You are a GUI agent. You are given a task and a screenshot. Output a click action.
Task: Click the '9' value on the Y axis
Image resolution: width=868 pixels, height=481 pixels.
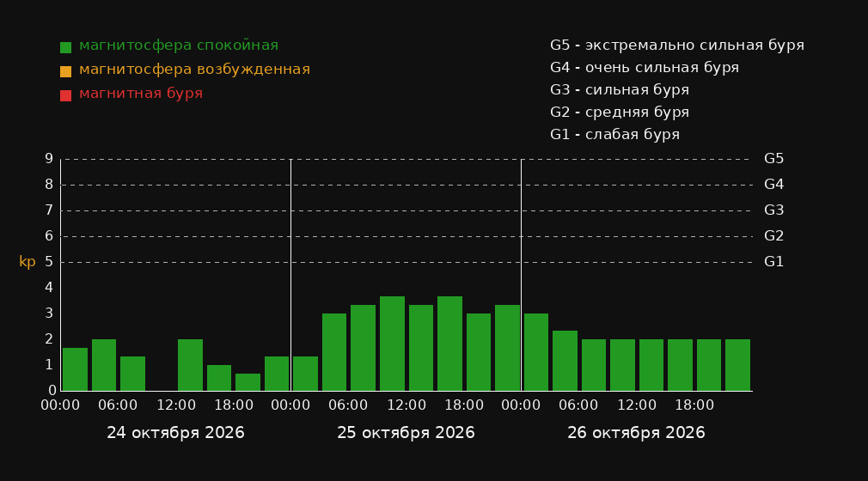click(49, 159)
